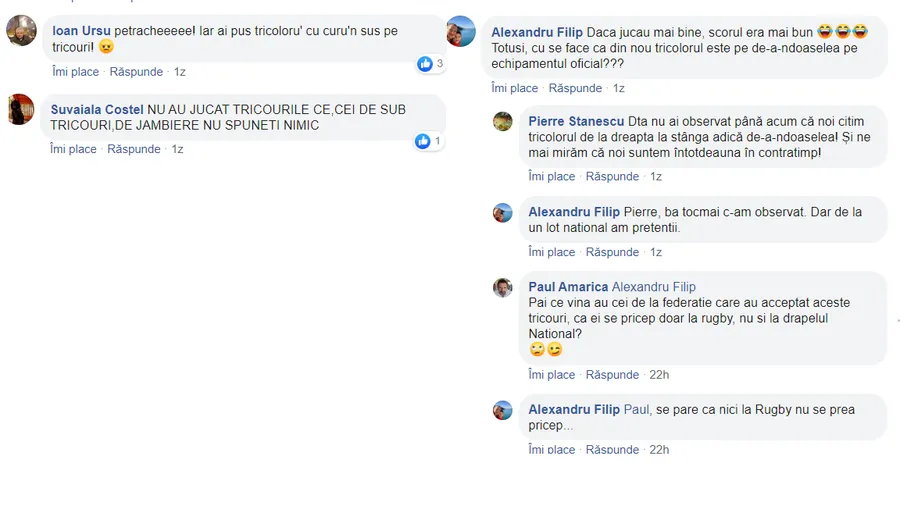Click the mentioned Alexandru Filip tag in Paul's reply

coord(654,287)
